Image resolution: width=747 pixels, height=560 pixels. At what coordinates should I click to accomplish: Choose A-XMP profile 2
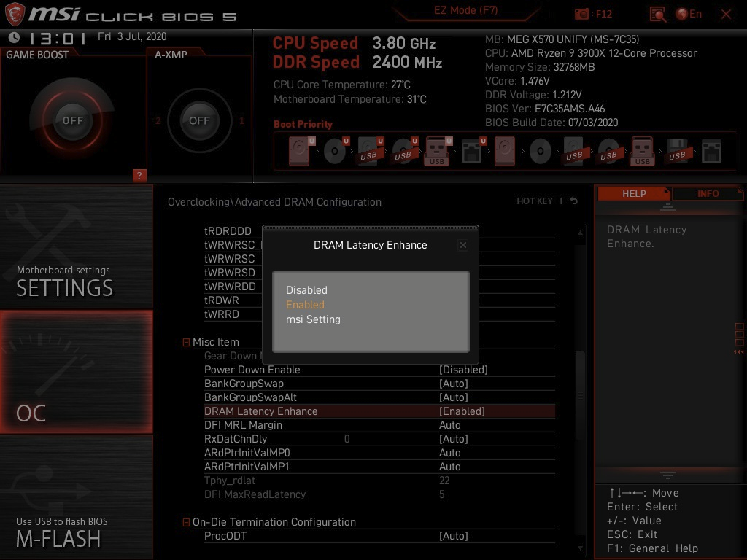click(158, 120)
